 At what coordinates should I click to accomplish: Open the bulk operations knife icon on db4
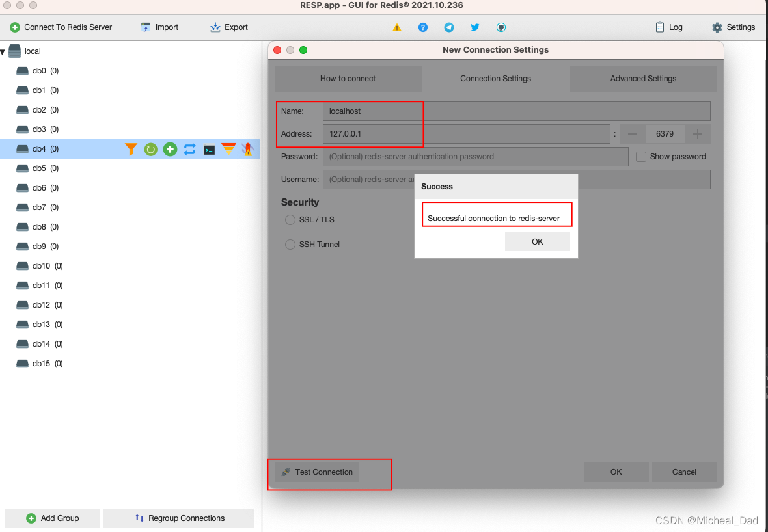[248, 150]
